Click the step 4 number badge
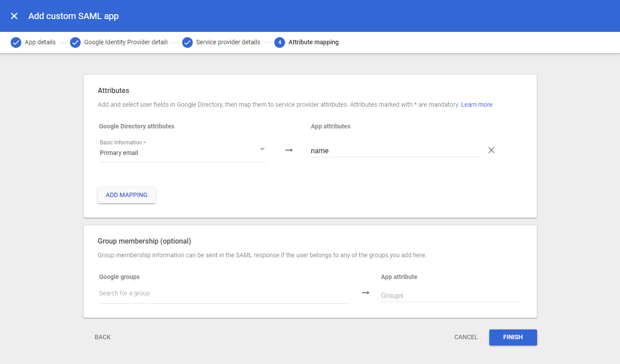620x364 pixels. (280, 43)
